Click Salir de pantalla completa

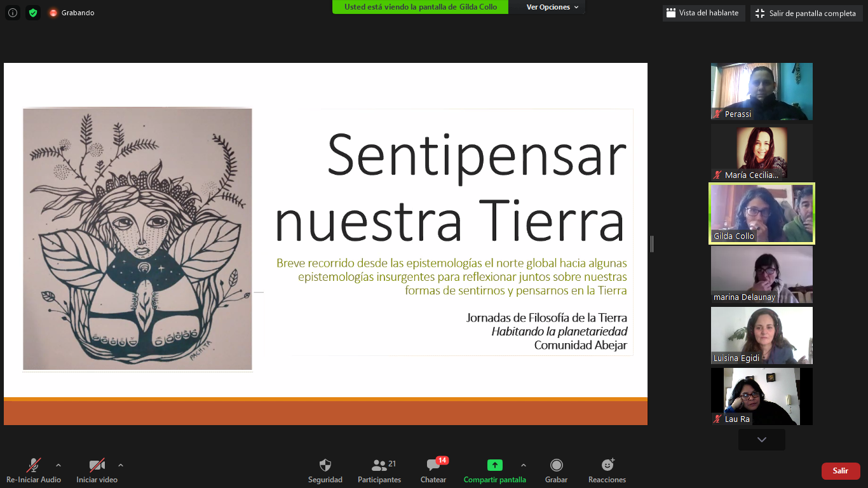(805, 13)
